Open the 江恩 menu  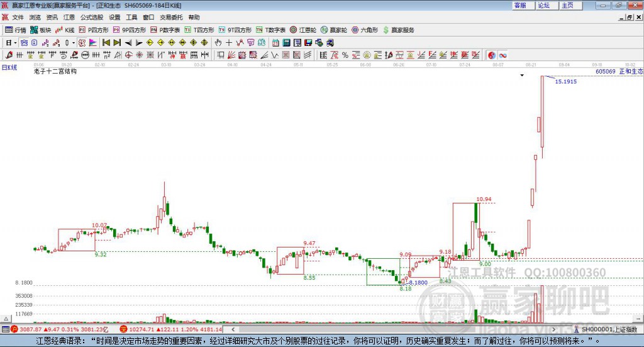[69, 17]
